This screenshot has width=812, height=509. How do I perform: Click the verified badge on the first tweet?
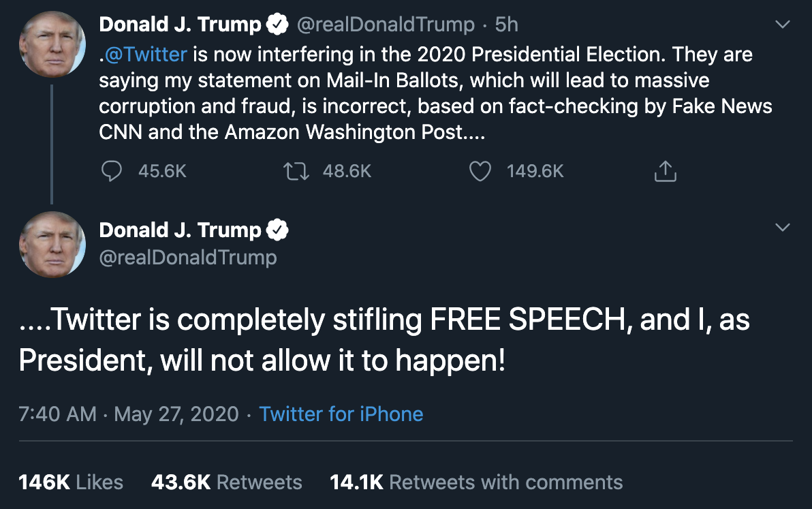277,25
